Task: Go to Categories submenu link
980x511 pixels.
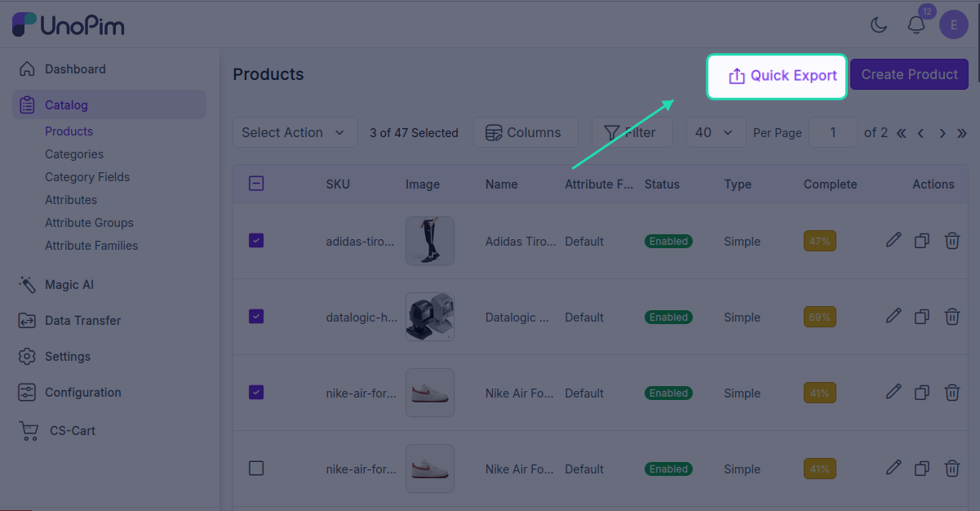Action: (74, 154)
